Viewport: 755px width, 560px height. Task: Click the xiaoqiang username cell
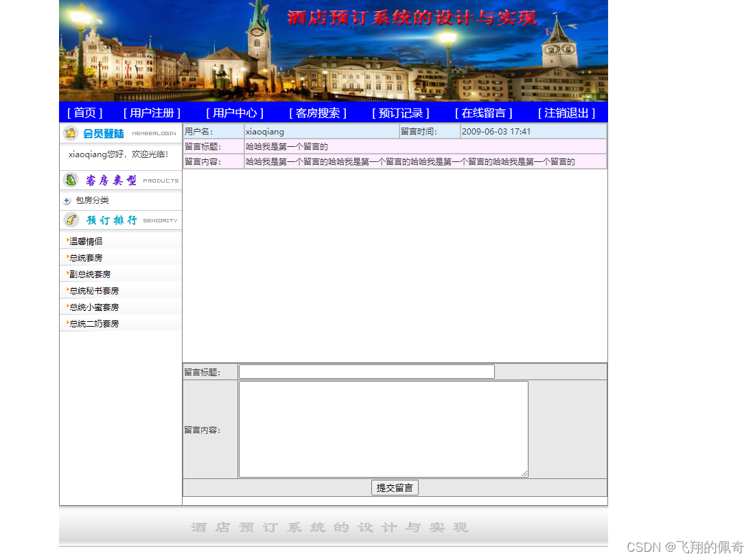point(322,132)
